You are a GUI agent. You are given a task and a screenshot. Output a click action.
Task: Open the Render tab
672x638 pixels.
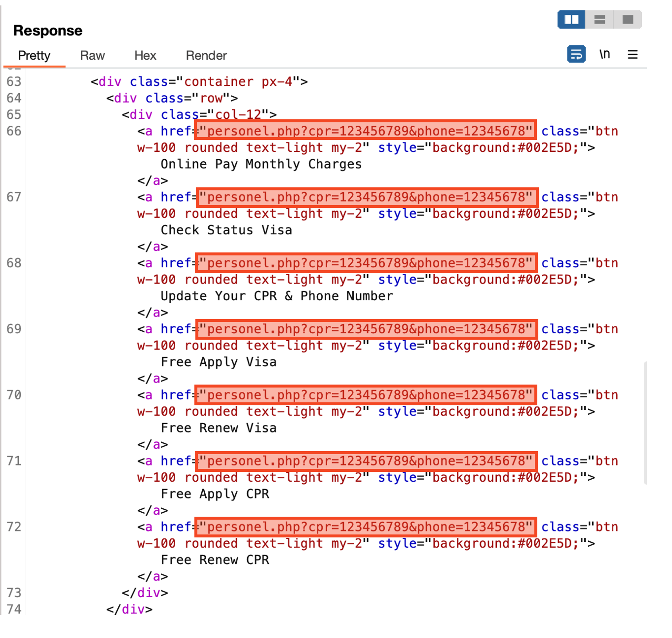[206, 56]
